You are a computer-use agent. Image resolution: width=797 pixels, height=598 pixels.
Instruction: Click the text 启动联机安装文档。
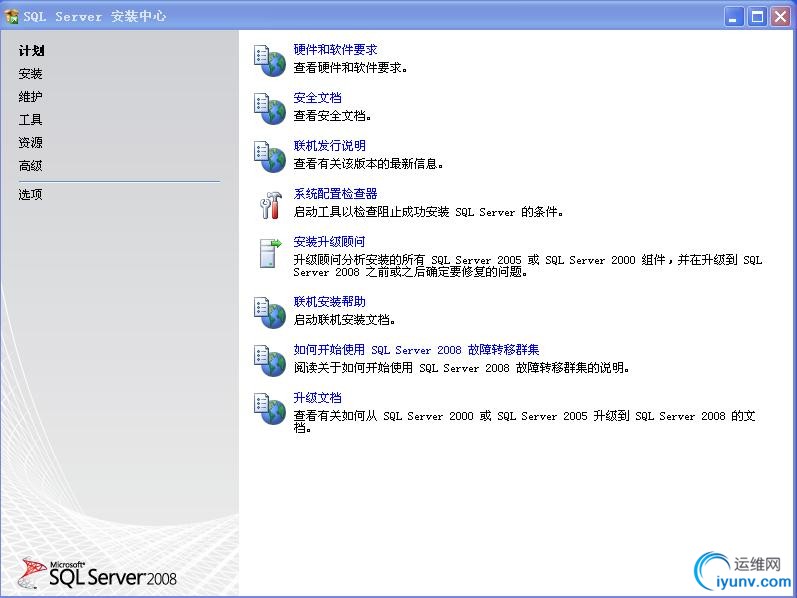click(345, 319)
